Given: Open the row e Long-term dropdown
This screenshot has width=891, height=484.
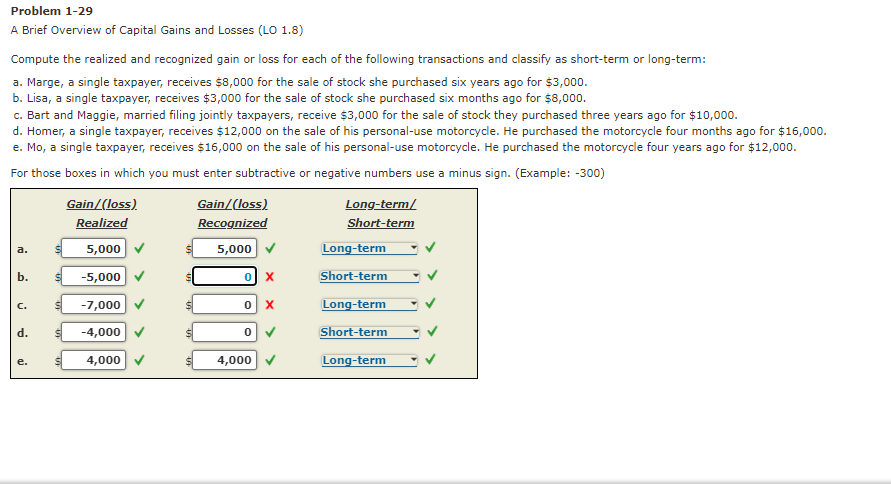Looking at the screenshot, I should coord(369,360).
